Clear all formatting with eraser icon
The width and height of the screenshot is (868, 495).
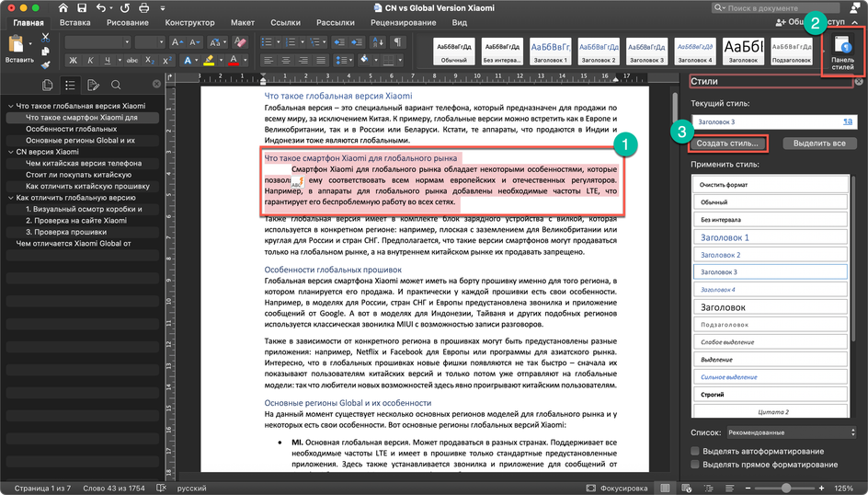coord(240,42)
